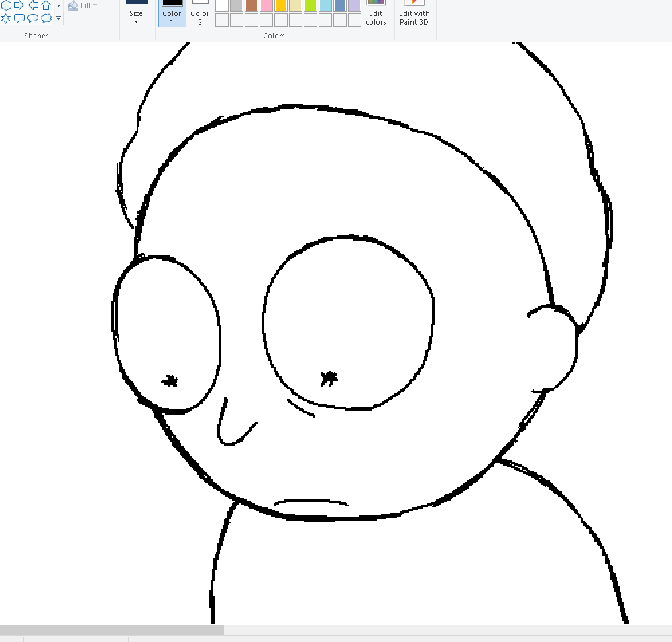Screen dimensions: 672x642
Task: Click the 'Colors' group label
Action: pos(274,36)
